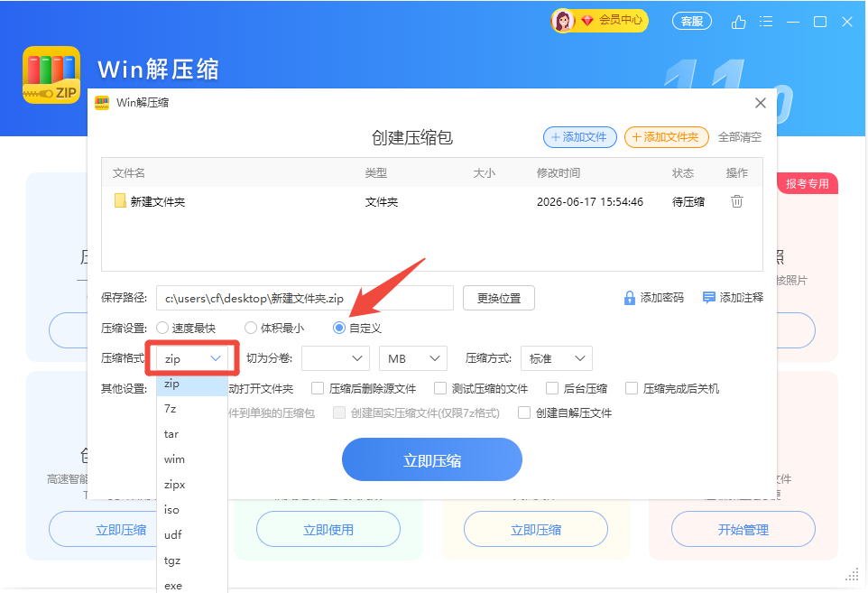Choose udf in format list

(192, 535)
